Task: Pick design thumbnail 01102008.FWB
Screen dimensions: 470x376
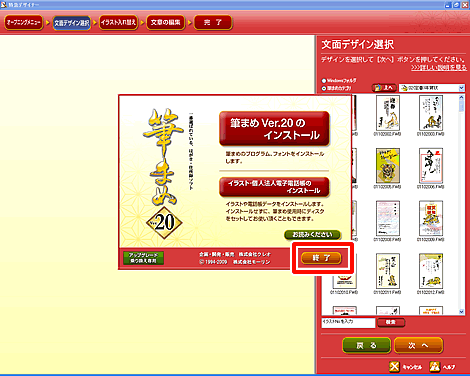Action: 388,219
